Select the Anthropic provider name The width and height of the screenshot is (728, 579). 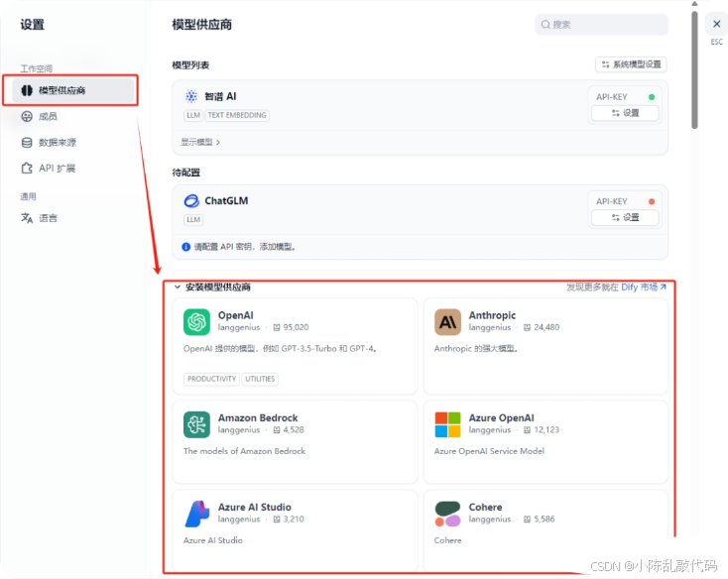click(492, 315)
